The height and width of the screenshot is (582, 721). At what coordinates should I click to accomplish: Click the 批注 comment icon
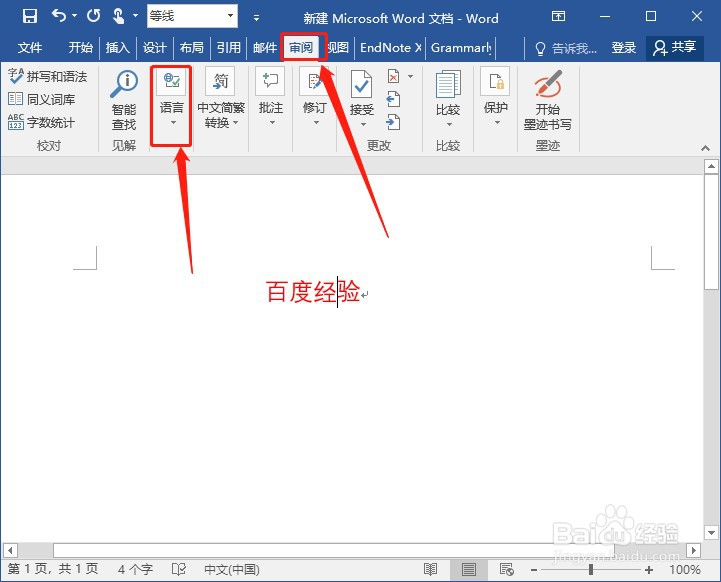tap(270, 80)
